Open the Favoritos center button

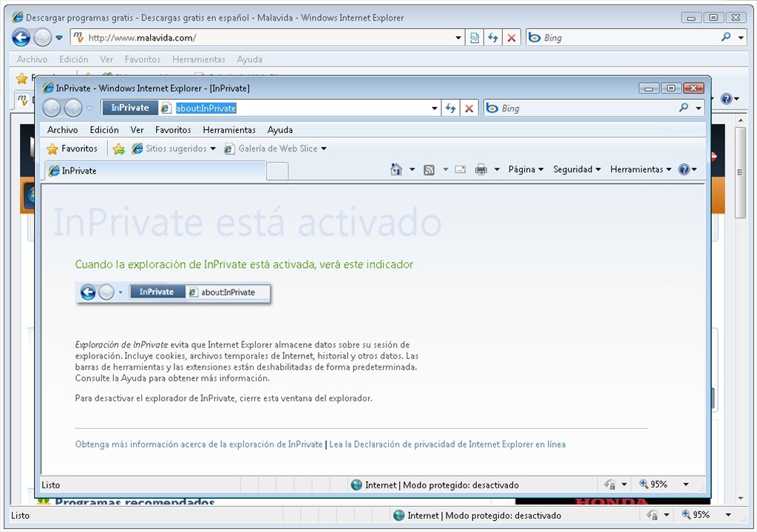point(72,149)
